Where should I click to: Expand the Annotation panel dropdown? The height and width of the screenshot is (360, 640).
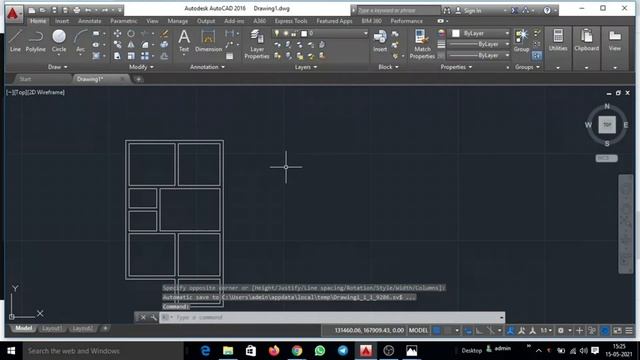(x=207, y=67)
